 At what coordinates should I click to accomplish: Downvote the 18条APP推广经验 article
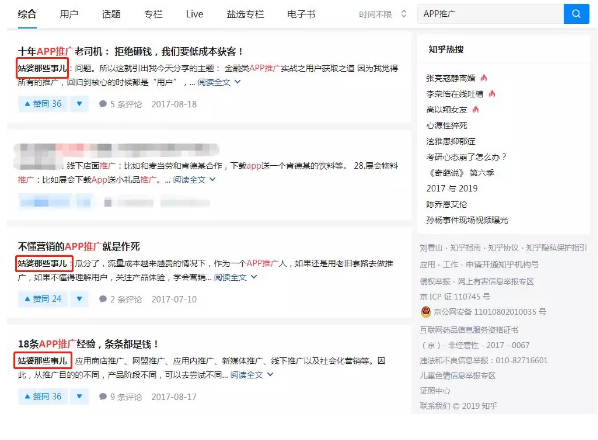pos(79,397)
